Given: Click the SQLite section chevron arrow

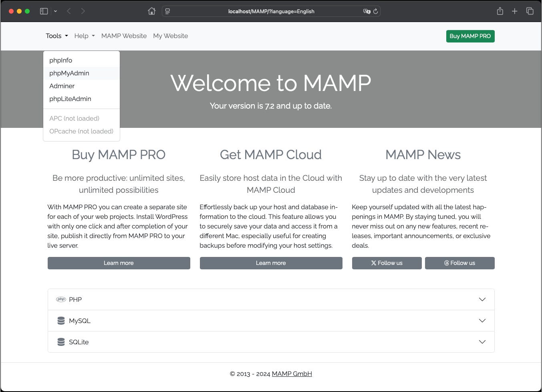Looking at the screenshot, I should click(482, 342).
